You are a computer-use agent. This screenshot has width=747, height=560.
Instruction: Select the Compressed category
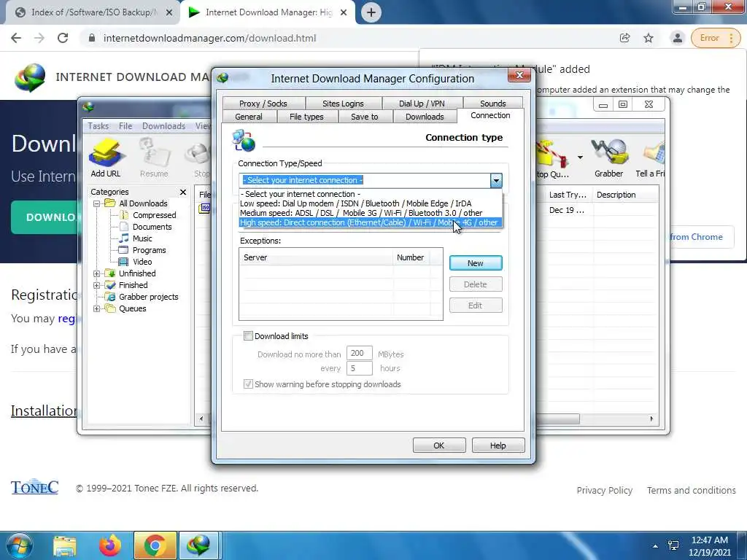154,215
